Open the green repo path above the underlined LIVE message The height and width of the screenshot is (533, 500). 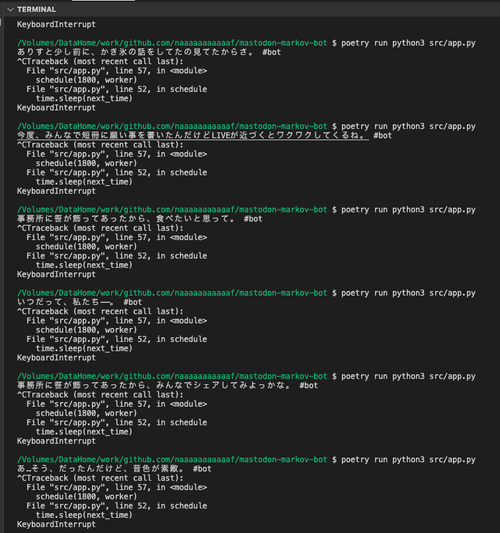tap(172, 126)
